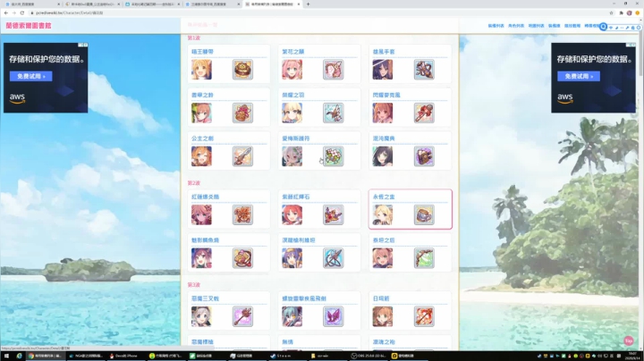Open the 惡魔三叉戟 equipment title link
This screenshot has width=644, height=361.
pos(206,298)
